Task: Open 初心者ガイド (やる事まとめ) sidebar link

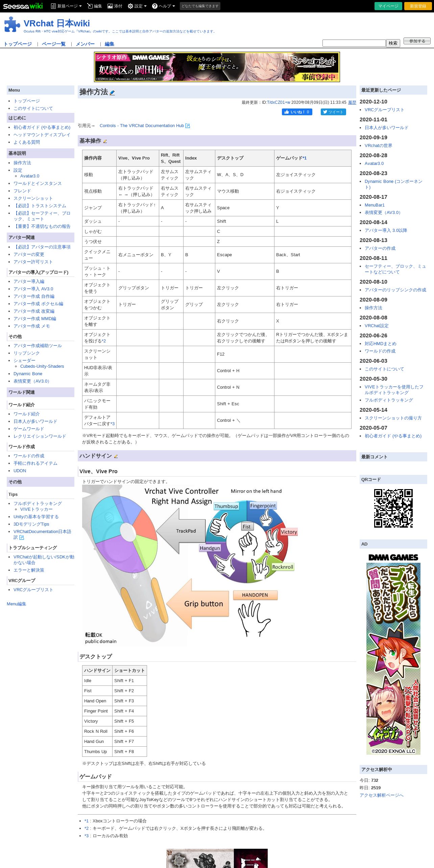Action: pos(42,127)
